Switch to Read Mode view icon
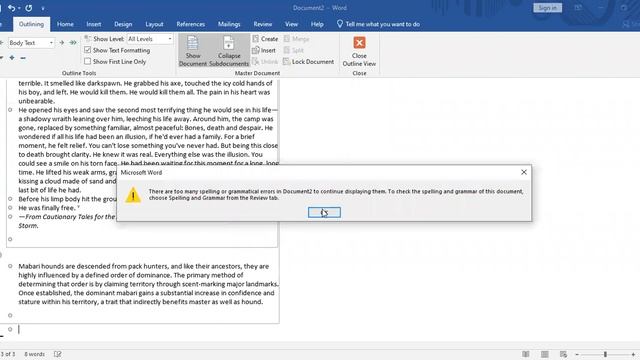Image resolution: width=640 pixels, height=360 pixels. (526, 354)
